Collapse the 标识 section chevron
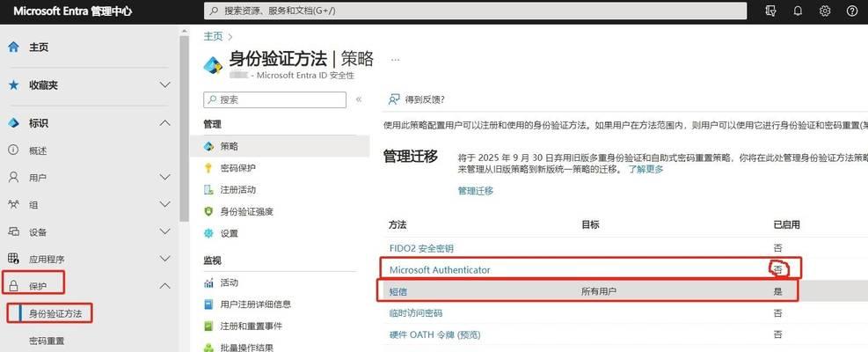This screenshot has height=352, width=868. [165, 123]
